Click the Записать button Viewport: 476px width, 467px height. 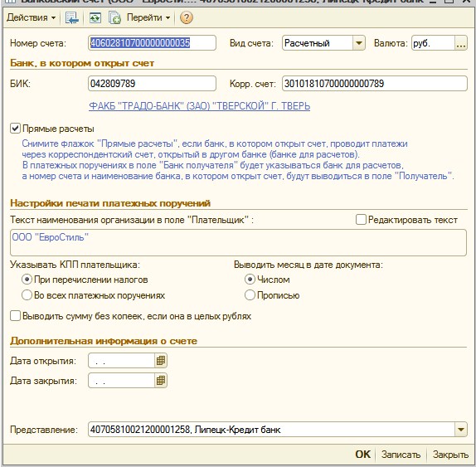click(x=401, y=455)
